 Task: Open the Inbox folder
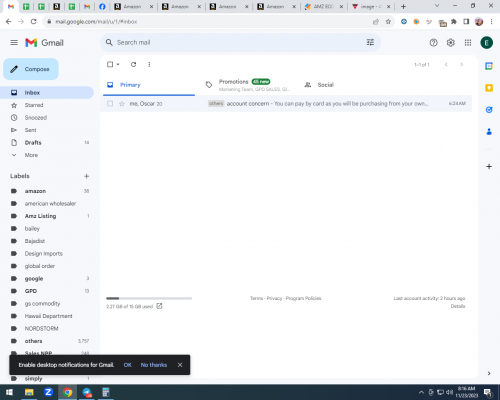(x=47, y=93)
